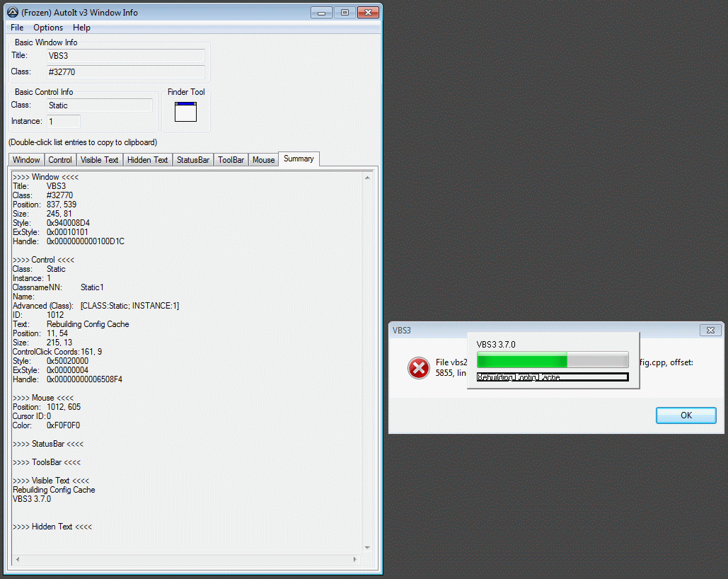Click OK in the VBS3 error dialog
The image size is (728, 579).
click(x=686, y=415)
